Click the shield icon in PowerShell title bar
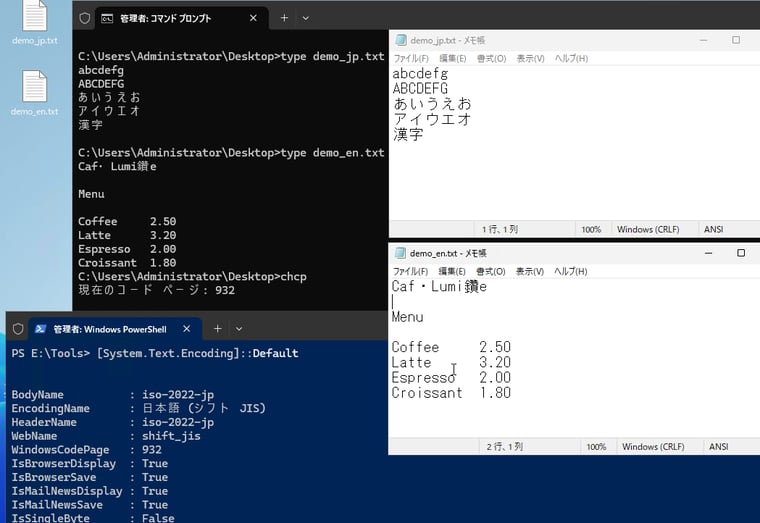 coord(18,329)
